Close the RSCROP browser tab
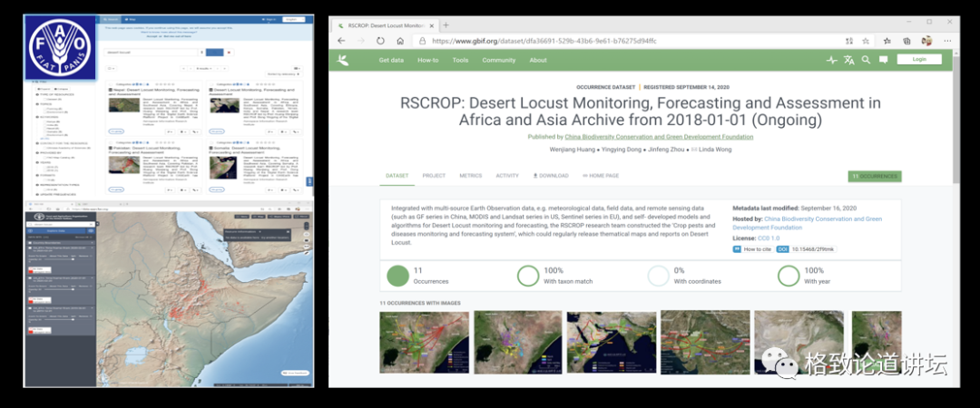 pyautogui.click(x=432, y=25)
